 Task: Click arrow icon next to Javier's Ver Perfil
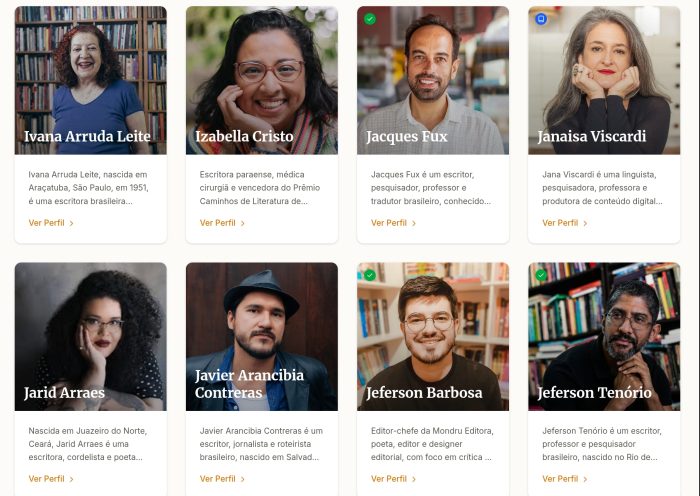243,479
